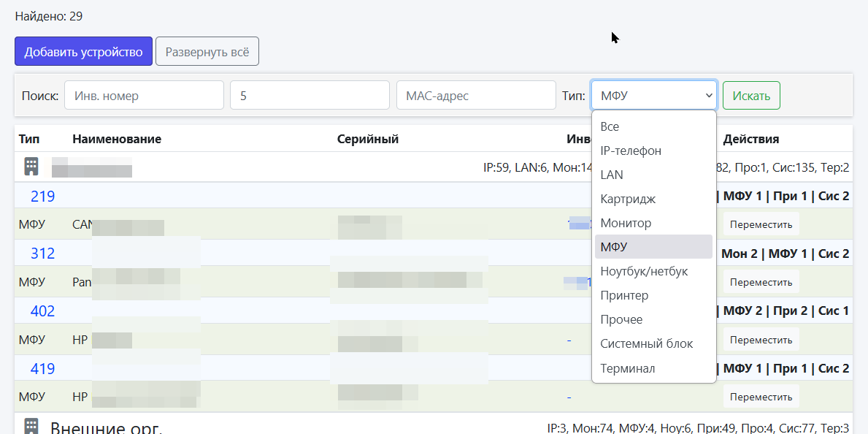Image resolution: width=868 pixels, height=434 pixels.
Task: Click Переместить in the Pan device row
Action: tap(761, 281)
